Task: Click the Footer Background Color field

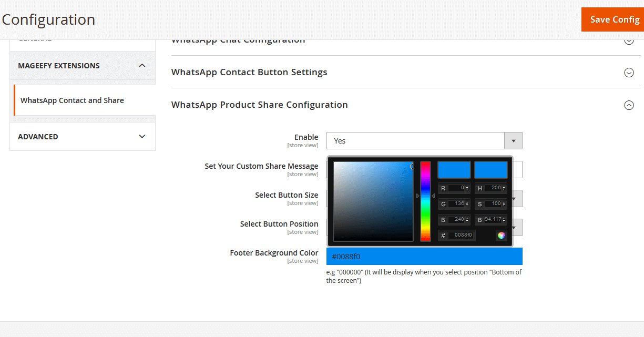Action: [x=424, y=257]
